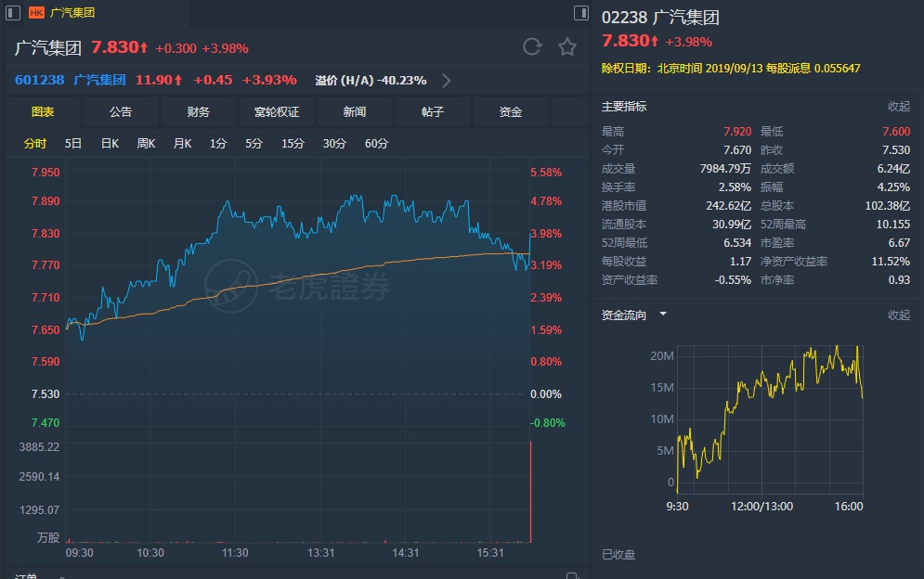Image resolution: width=924 pixels, height=579 pixels.
Task: Select the 月K chart period
Action: (182, 144)
